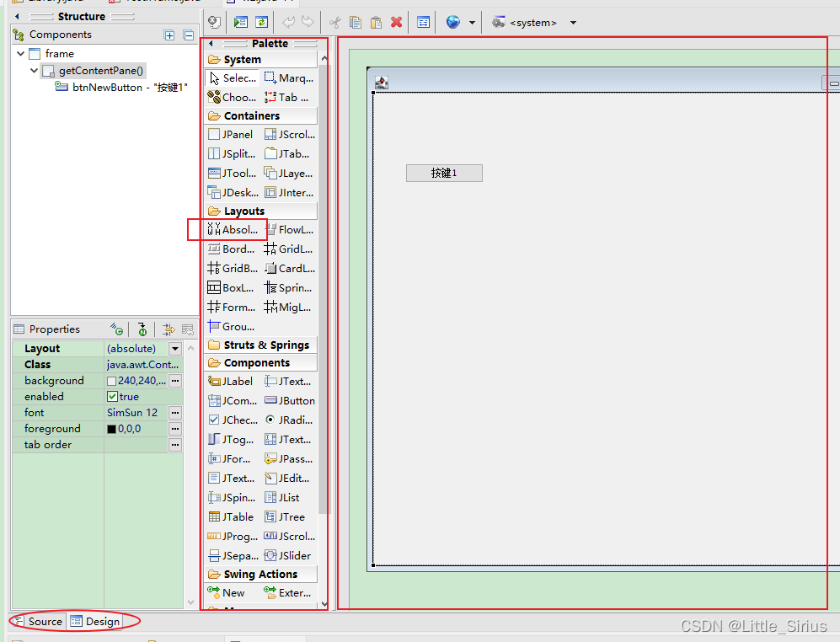Choose the GridBagLayout entry
The width and height of the screenshot is (840, 642).
click(233, 269)
